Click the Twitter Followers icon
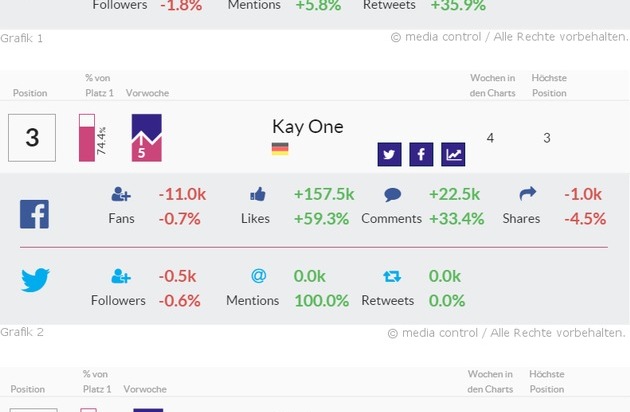The height and width of the screenshot is (412, 630). [x=121, y=277]
